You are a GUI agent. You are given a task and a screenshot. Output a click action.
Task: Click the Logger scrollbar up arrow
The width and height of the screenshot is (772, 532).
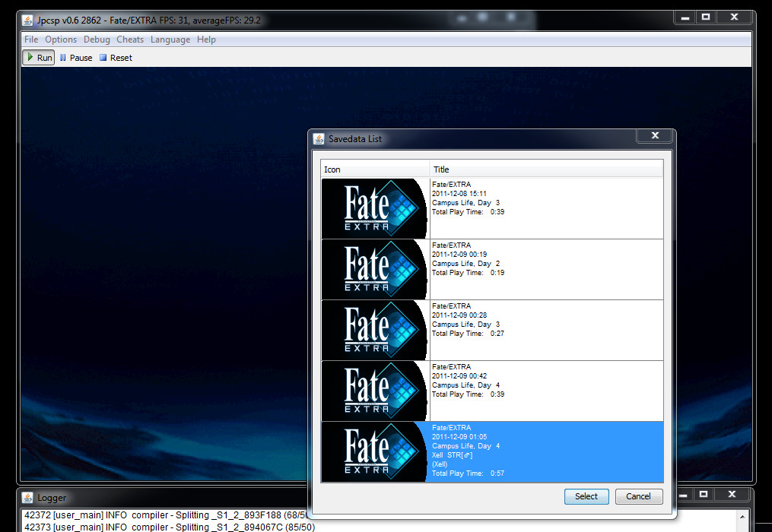click(x=742, y=516)
